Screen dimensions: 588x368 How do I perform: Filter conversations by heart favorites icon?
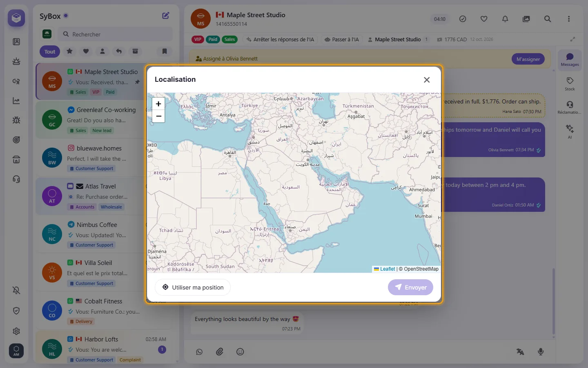(86, 51)
